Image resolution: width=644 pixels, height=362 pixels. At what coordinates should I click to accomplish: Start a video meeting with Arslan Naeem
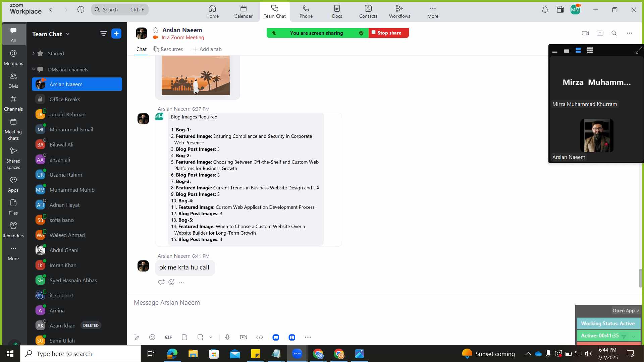coord(585,33)
